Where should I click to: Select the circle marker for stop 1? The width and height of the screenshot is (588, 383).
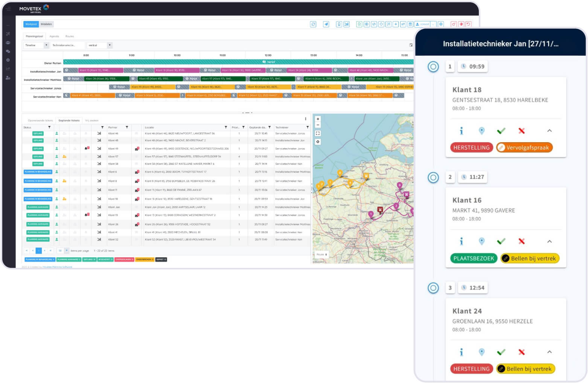click(433, 67)
